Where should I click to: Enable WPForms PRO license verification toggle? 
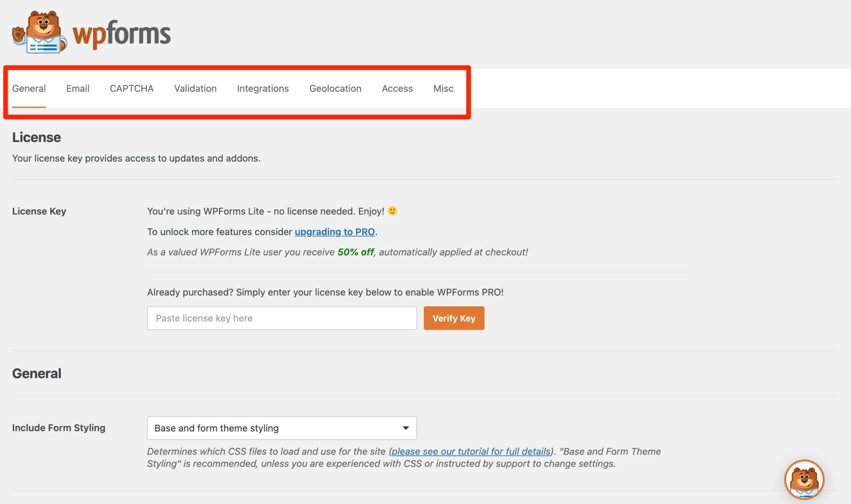pyautogui.click(x=454, y=318)
